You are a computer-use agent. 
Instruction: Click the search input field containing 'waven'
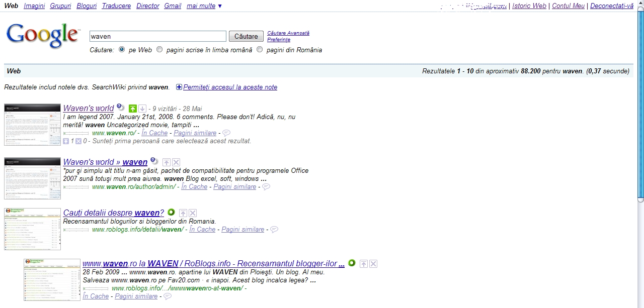(157, 36)
